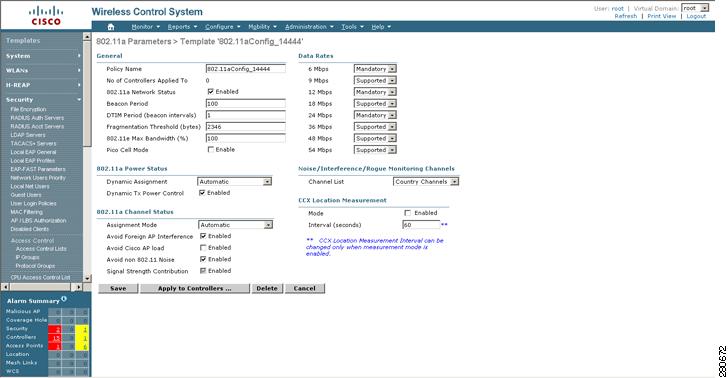Viewport: 728px width, 378px height.
Task: Focus the Fragmentation Threshold field
Action: pyautogui.click(x=246, y=127)
